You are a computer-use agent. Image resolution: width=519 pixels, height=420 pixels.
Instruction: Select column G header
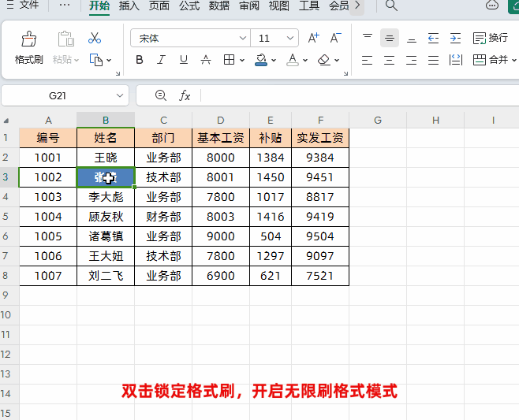coord(378,120)
